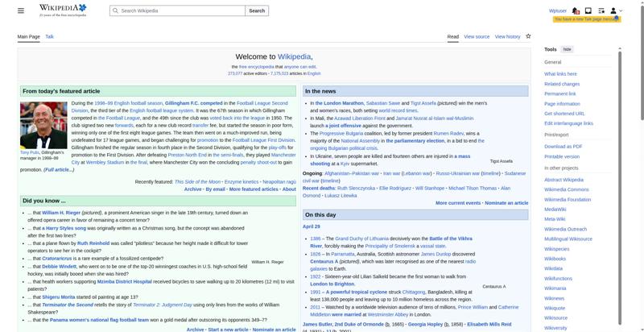The image size is (644, 332).
Task: Open the personal tools user menu
Action: point(614,10)
